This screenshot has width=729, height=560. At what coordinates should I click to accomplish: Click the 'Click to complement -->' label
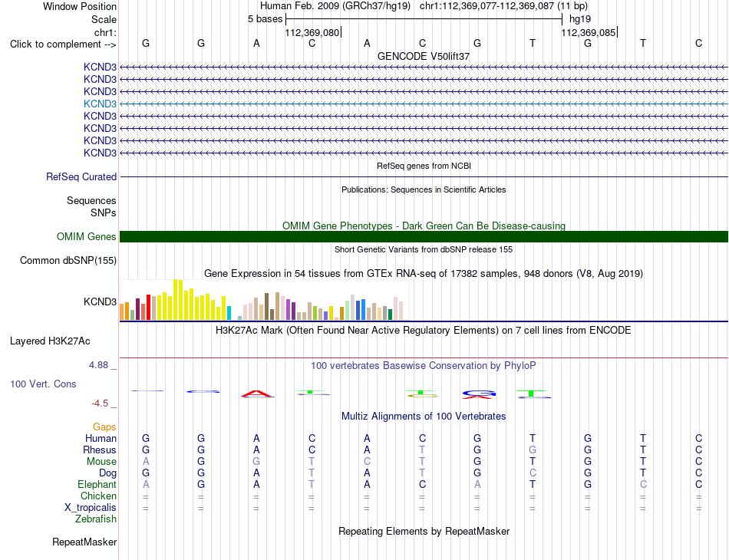pyautogui.click(x=63, y=44)
